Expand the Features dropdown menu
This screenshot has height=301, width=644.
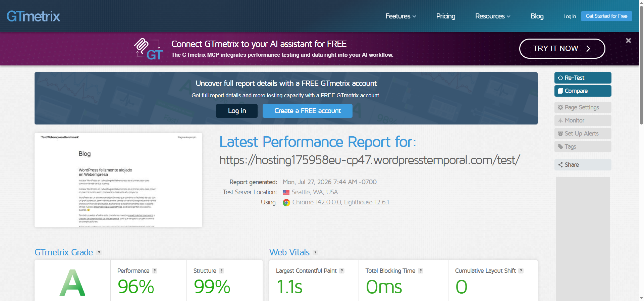tap(401, 16)
